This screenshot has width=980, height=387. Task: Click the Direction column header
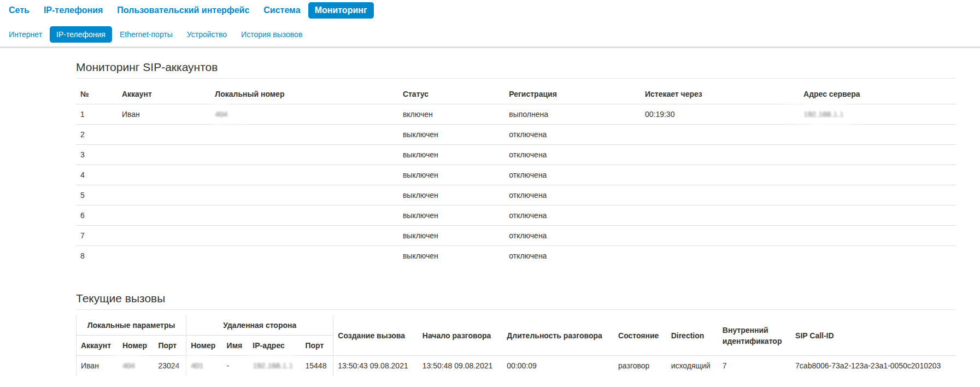[688, 336]
